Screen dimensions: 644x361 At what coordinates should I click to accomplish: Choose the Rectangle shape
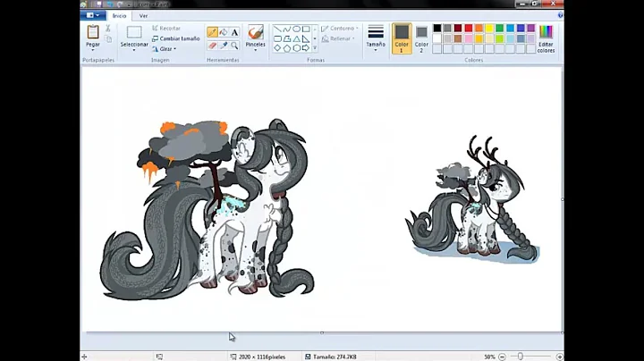(306, 29)
